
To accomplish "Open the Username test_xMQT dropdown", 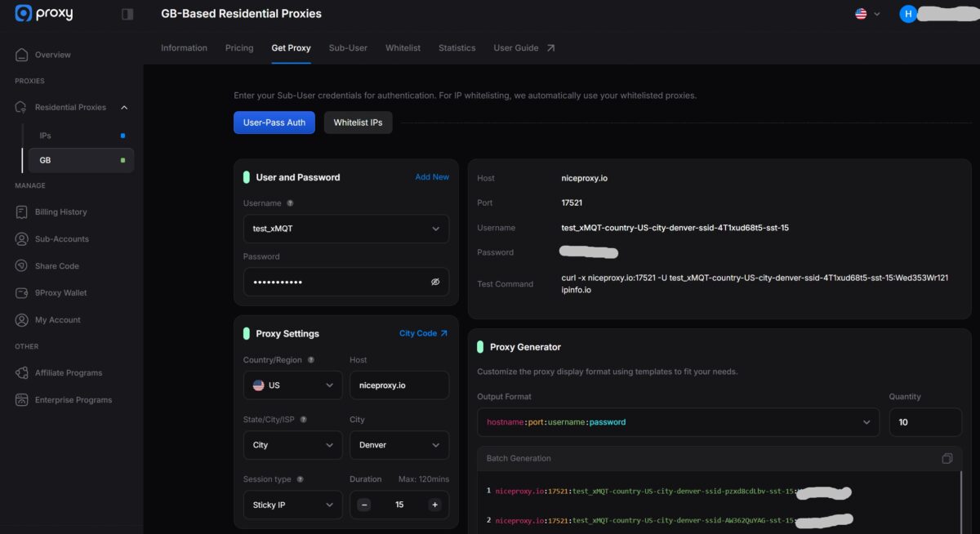I will [346, 229].
